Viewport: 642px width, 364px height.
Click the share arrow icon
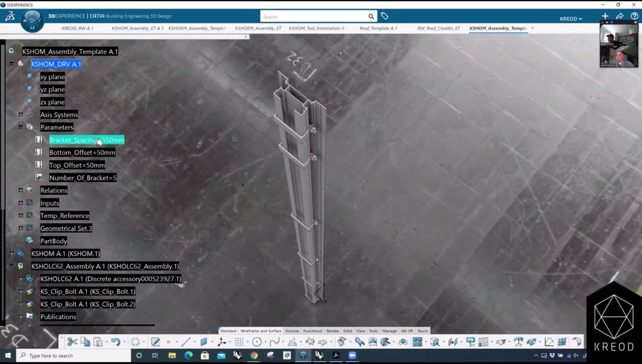(619, 16)
